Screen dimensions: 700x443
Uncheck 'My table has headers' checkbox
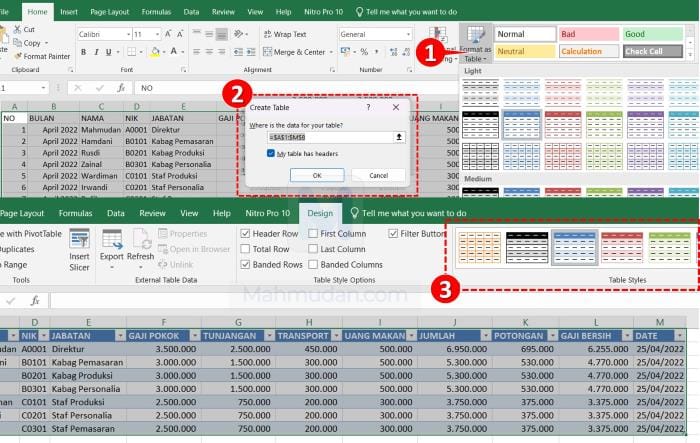point(271,153)
